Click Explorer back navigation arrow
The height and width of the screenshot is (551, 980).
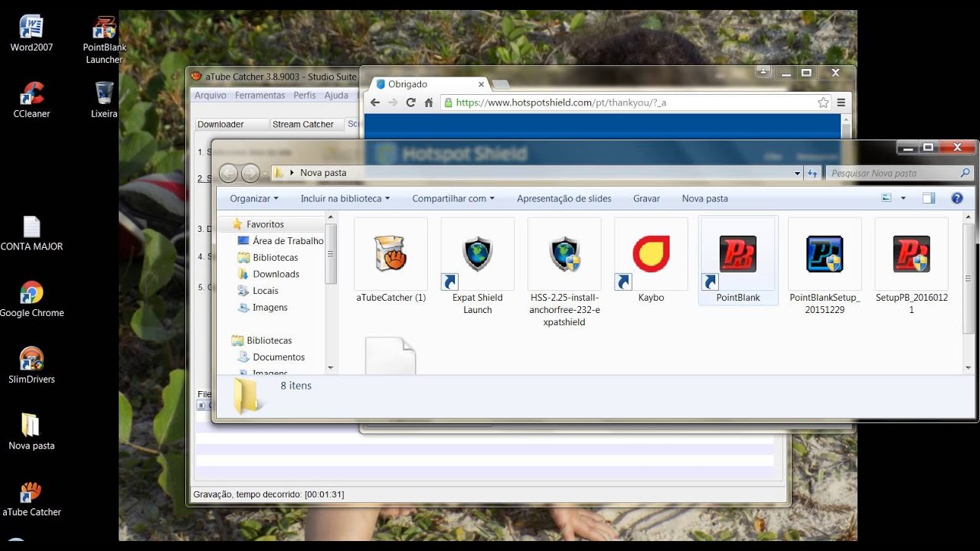[228, 173]
